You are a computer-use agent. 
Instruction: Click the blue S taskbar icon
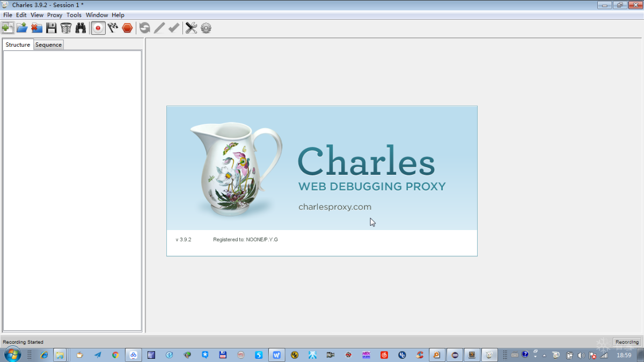259,354
